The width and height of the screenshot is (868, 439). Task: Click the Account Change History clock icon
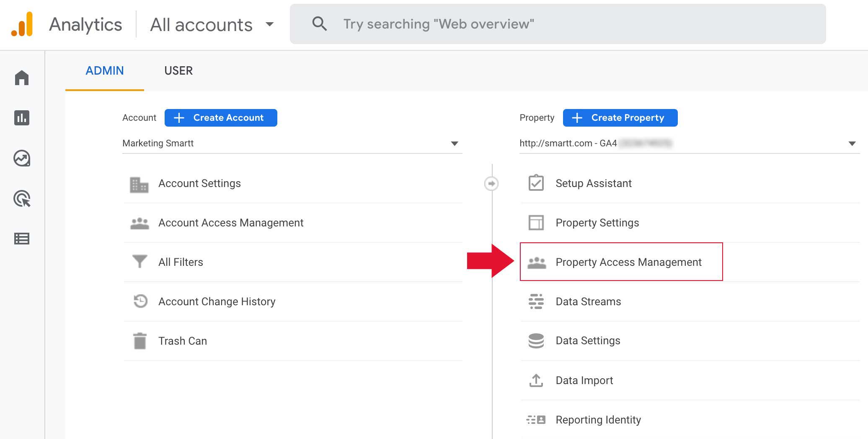click(x=140, y=301)
